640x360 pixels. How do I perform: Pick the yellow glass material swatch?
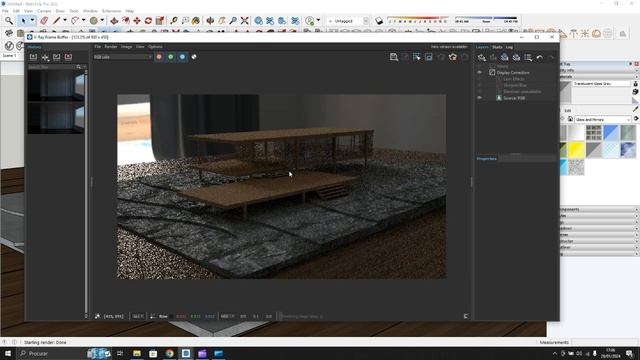point(576,150)
